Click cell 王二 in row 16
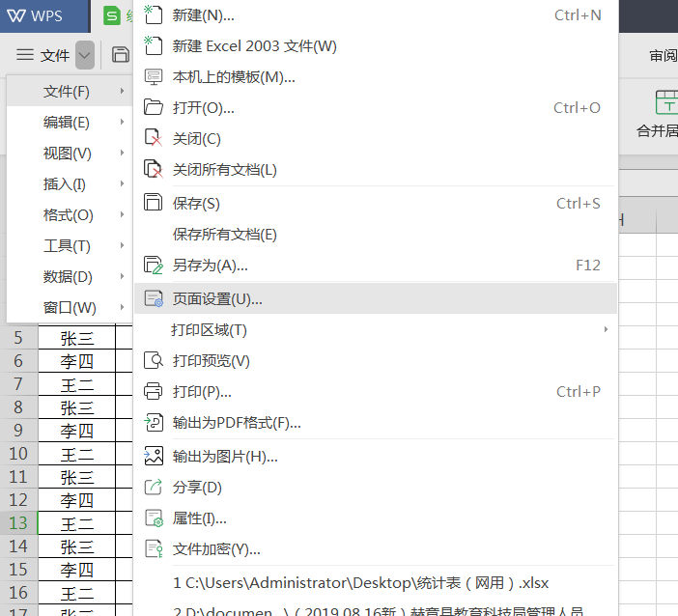 click(77, 593)
